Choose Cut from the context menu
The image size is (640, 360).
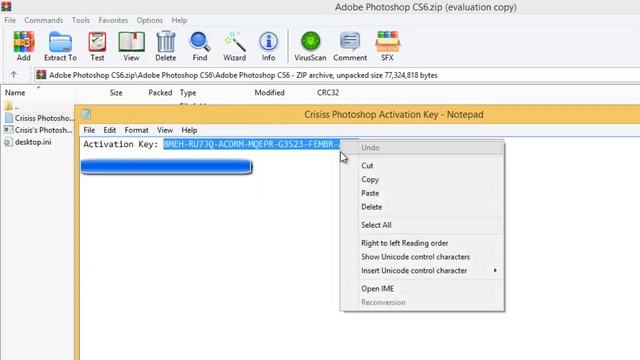422,166
